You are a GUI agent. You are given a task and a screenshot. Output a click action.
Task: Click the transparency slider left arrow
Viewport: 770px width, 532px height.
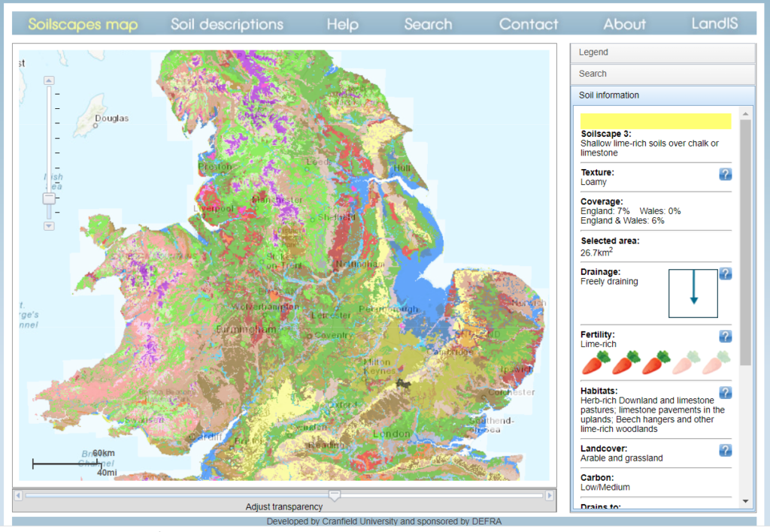(x=18, y=496)
